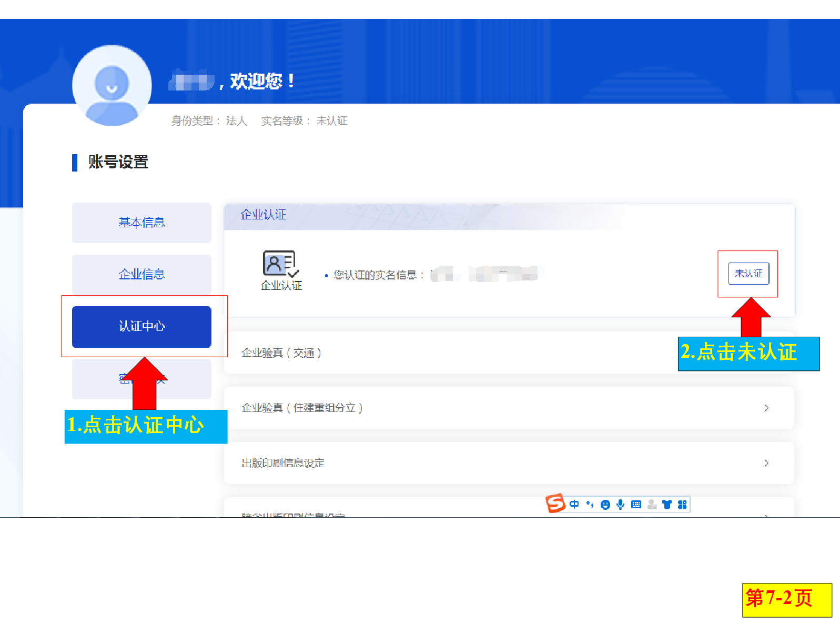Select the 认证中心 tab
The width and height of the screenshot is (840, 624).
pos(141,326)
